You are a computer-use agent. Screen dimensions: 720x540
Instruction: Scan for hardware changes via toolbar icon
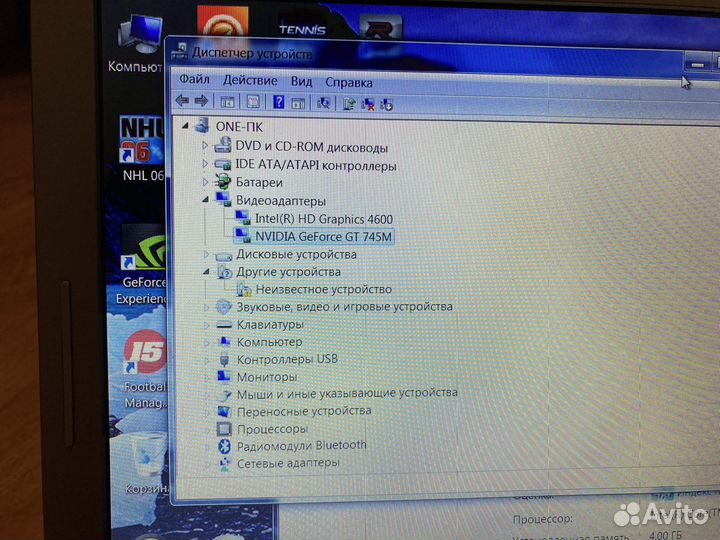pos(323,103)
